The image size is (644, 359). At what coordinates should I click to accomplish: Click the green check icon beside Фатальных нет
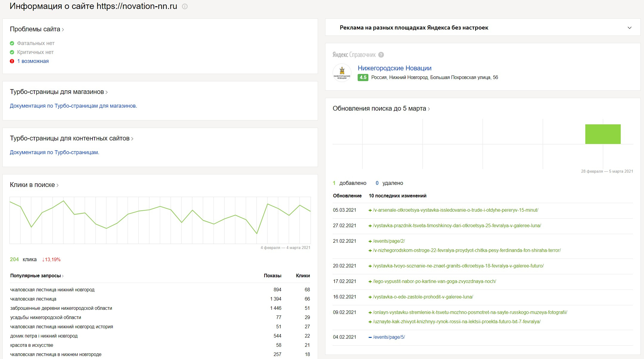click(12, 43)
